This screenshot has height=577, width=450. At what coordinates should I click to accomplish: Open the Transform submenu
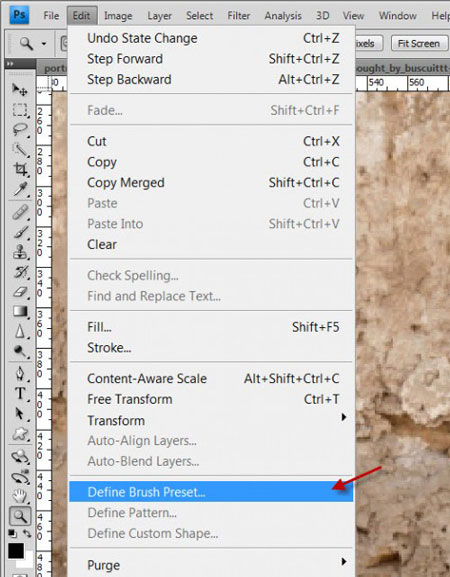coord(211,420)
